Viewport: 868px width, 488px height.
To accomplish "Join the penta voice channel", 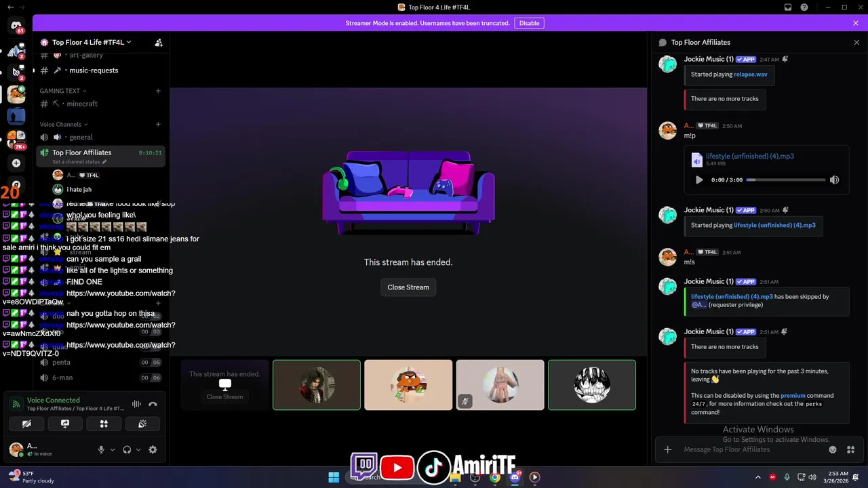I will (100, 363).
